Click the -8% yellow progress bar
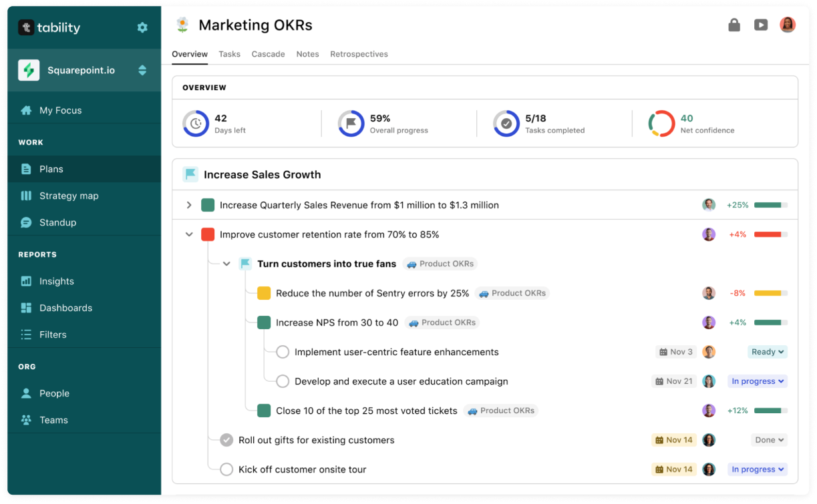This screenshot has height=504, width=817. coord(771,293)
